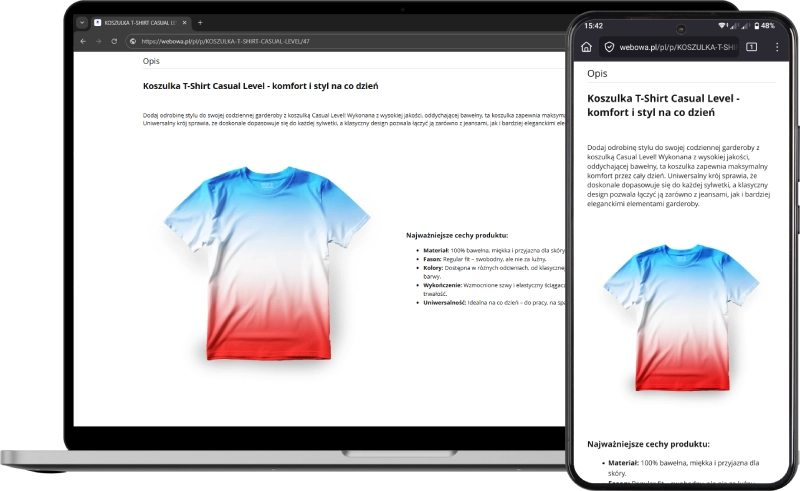The height and width of the screenshot is (491, 800).
Task: Tap the home icon in mobile browser
Action: 586,47
